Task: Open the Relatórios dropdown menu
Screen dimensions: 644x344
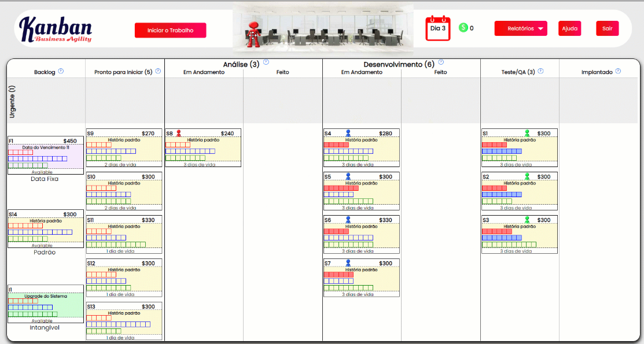Action: pyautogui.click(x=520, y=28)
